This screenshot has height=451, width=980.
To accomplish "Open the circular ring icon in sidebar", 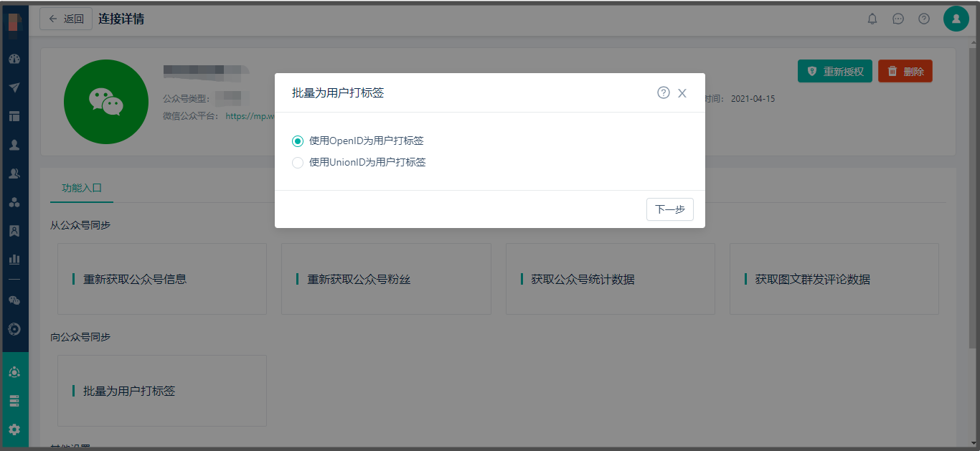I will 14,329.
